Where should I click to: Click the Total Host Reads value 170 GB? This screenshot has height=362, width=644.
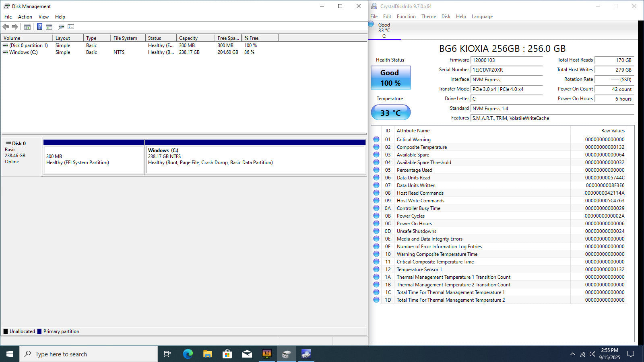[614, 60]
